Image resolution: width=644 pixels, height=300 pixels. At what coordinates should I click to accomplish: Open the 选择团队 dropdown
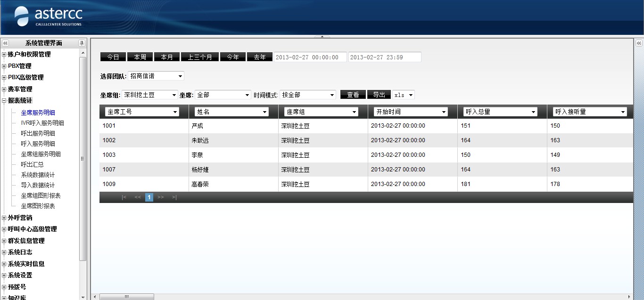pyautogui.click(x=156, y=76)
